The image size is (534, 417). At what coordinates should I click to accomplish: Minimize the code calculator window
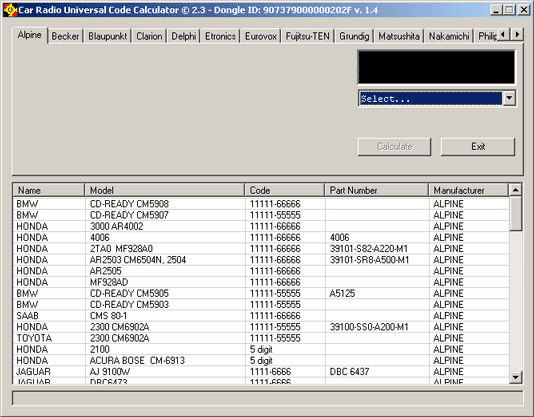tap(496, 10)
